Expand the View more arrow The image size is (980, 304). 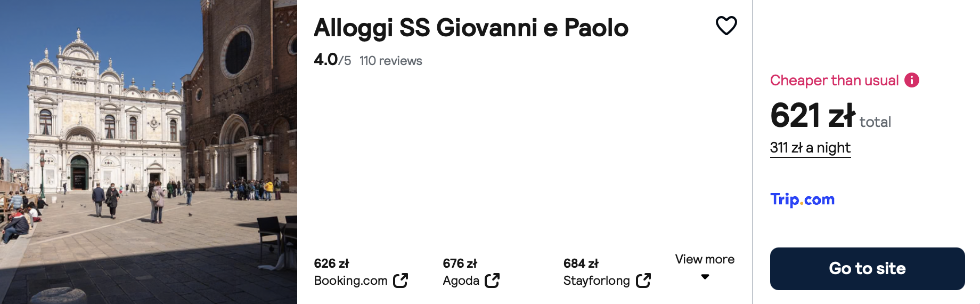(705, 277)
